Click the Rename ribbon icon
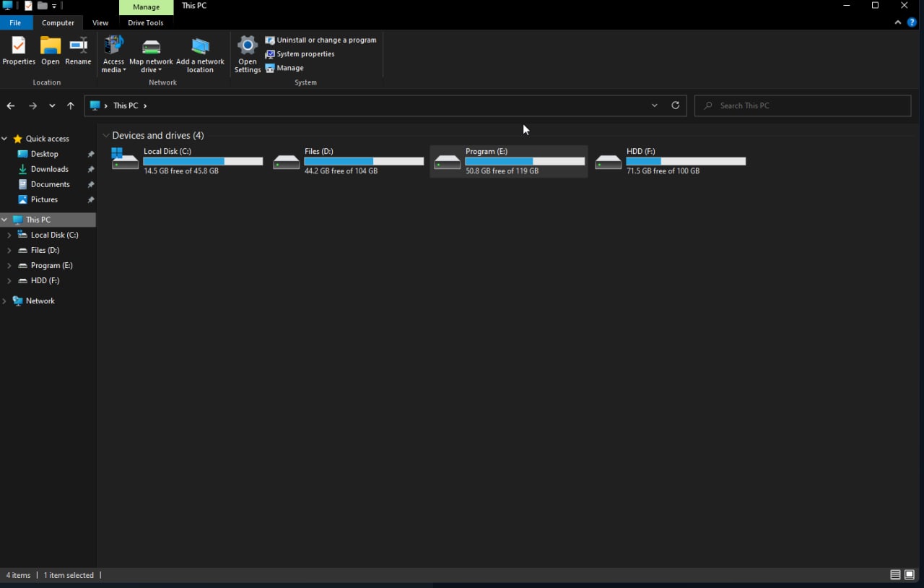 click(x=78, y=51)
